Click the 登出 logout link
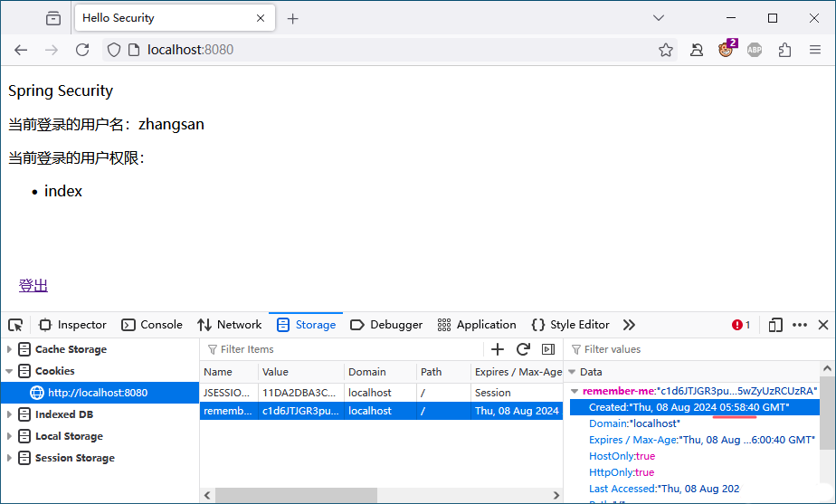 coord(33,285)
